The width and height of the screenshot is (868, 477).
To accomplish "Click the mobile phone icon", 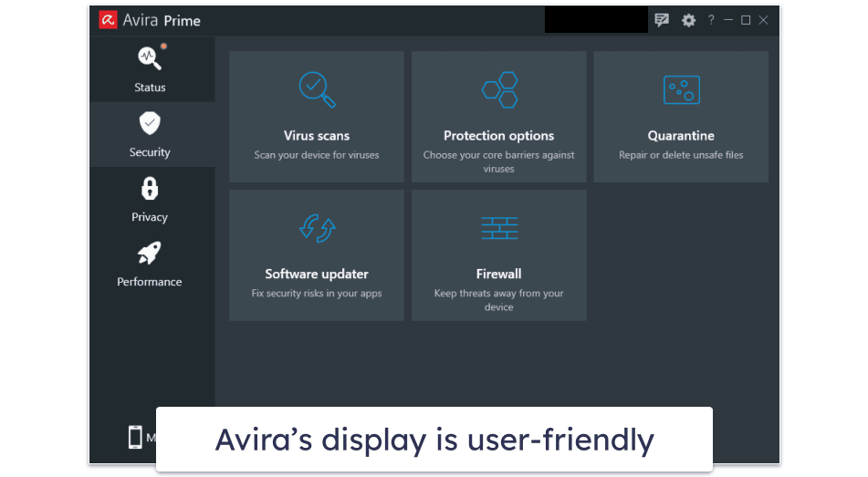I will pyautogui.click(x=135, y=437).
